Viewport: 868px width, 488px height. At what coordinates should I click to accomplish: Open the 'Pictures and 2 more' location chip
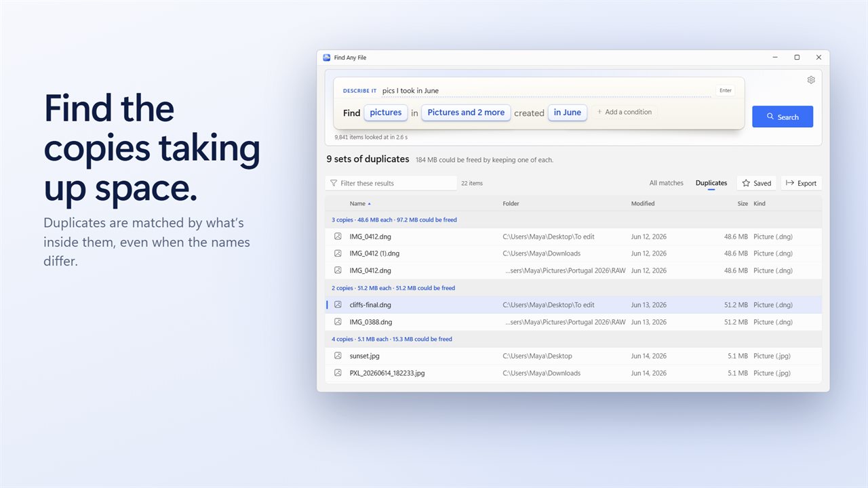pos(466,113)
